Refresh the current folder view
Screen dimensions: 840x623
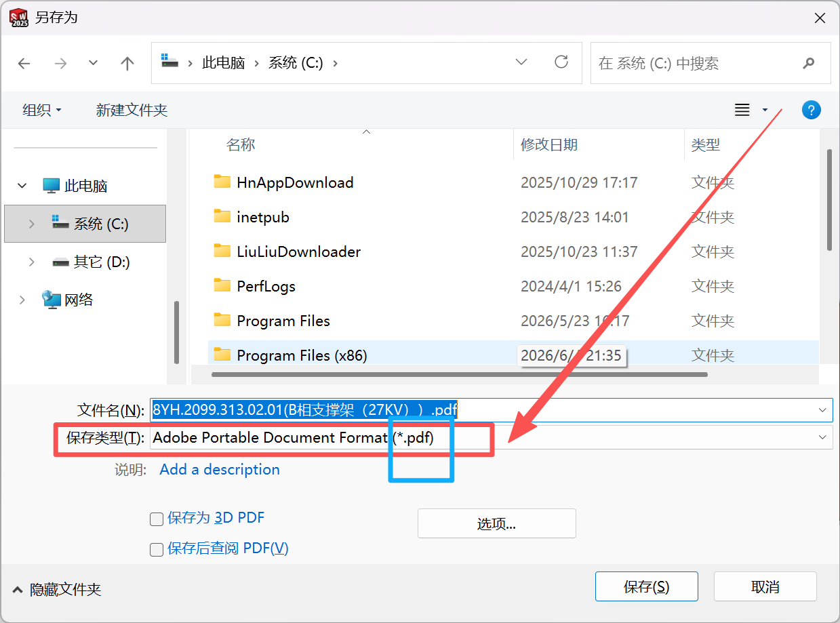561,62
